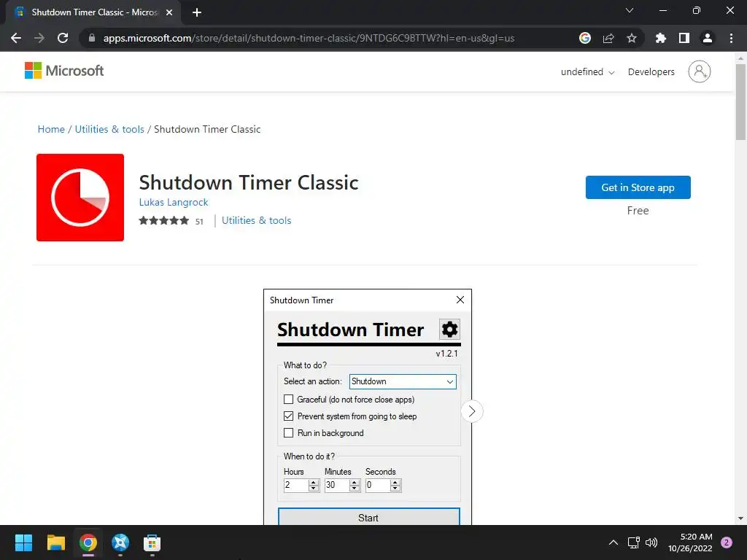This screenshot has width=747, height=560.
Task: Open the tab search chevron
Action: click(x=630, y=10)
